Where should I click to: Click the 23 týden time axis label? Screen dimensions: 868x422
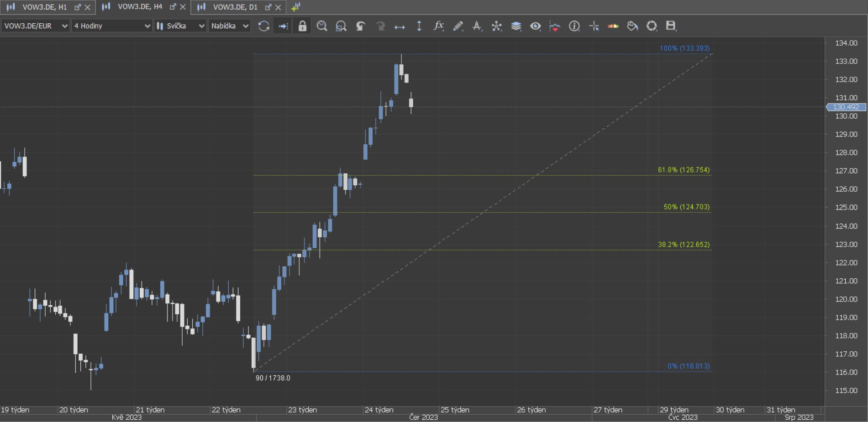pyautogui.click(x=302, y=410)
